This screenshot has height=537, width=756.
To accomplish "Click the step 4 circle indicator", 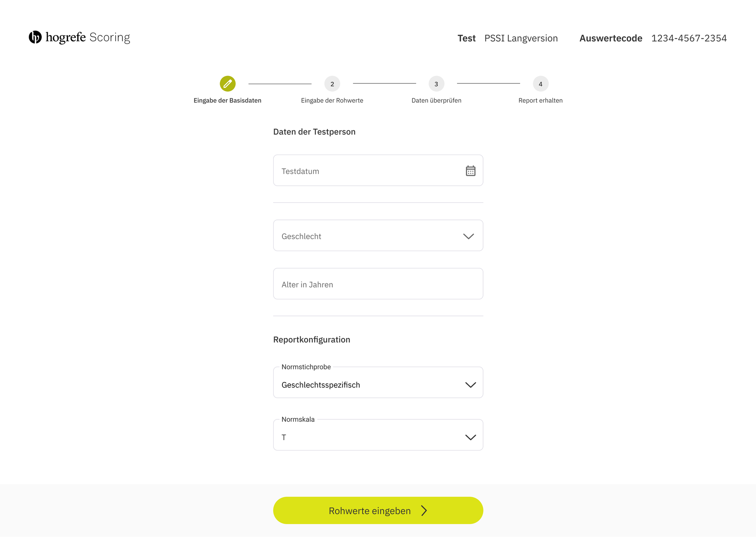I will (x=541, y=84).
